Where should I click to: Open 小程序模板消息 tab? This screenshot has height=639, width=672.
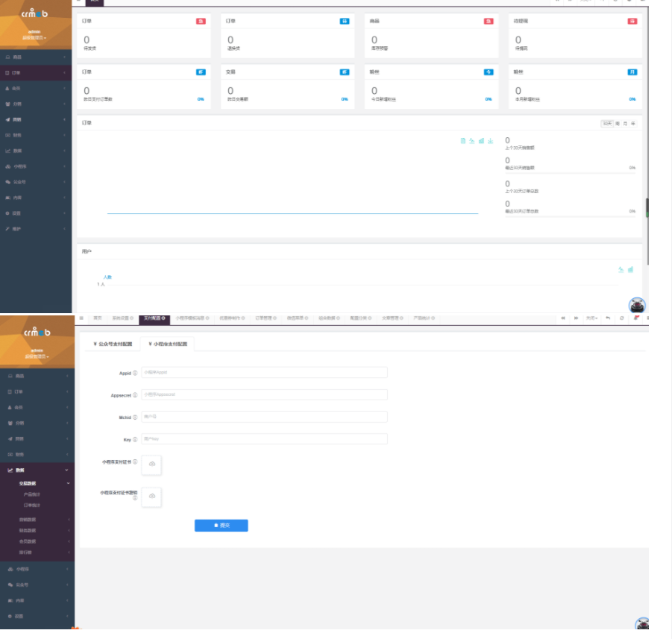[192, 318]
